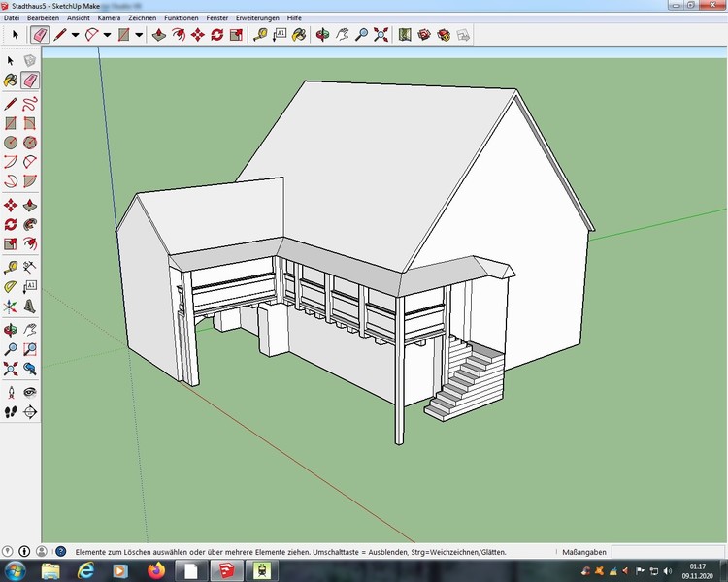
Task: Select the arrow tool in top toolbar
Action: 15,35
